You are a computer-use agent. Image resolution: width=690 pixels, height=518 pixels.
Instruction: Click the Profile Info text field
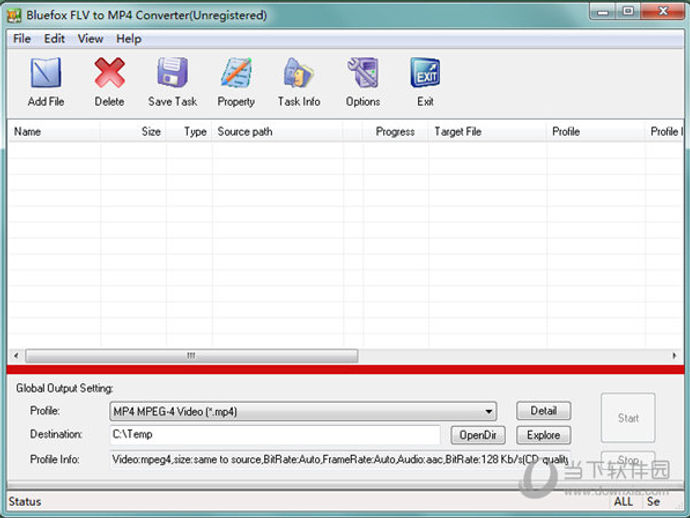tap(339, 459)
